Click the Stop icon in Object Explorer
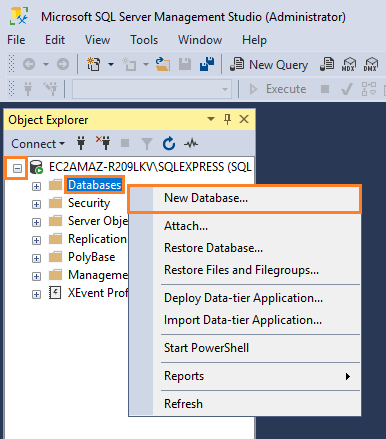The height and width of the screenshot is (439, 386). 125,143
